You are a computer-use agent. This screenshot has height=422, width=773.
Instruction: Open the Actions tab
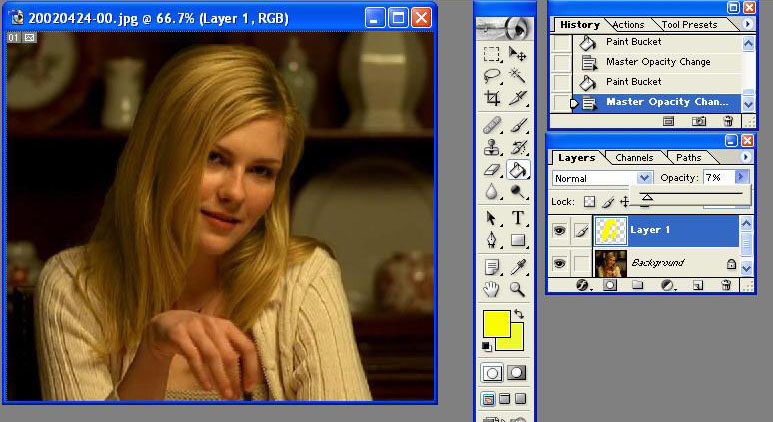click(x=628, y=25)
